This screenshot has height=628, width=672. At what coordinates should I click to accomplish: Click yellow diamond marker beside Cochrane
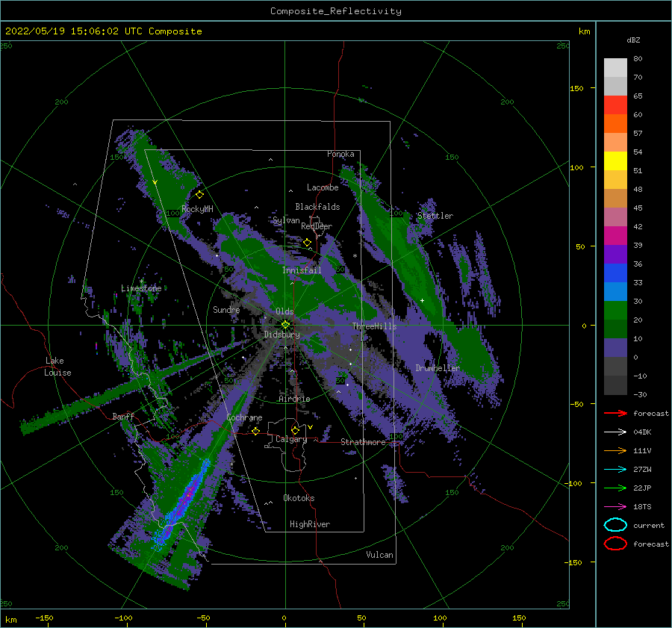(x=256, y=431)
